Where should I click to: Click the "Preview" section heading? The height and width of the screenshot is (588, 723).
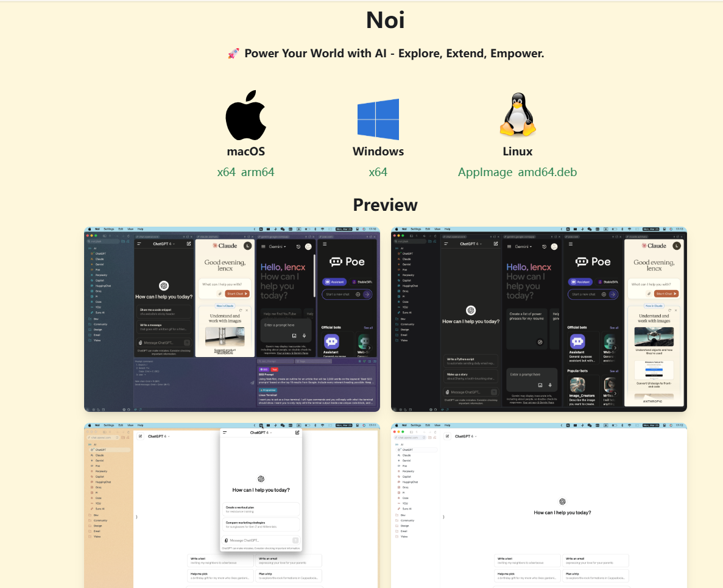coord(386,205)
